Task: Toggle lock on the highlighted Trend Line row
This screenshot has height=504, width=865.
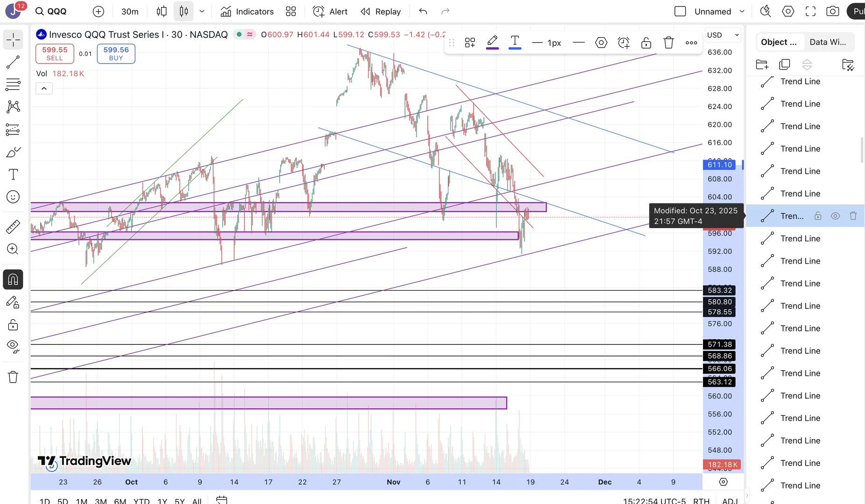Action: (818, 216)
